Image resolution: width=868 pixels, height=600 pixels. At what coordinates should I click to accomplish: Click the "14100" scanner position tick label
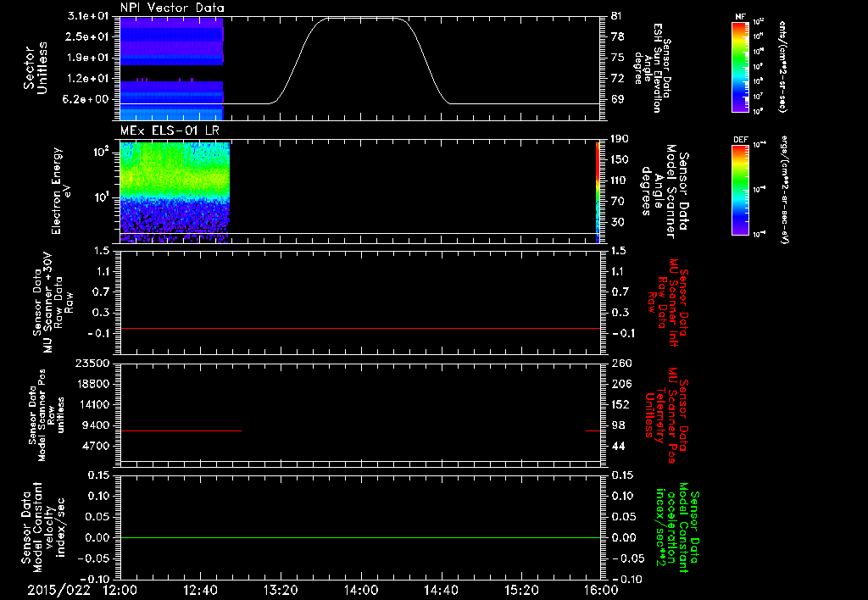(x=92, y=404)
